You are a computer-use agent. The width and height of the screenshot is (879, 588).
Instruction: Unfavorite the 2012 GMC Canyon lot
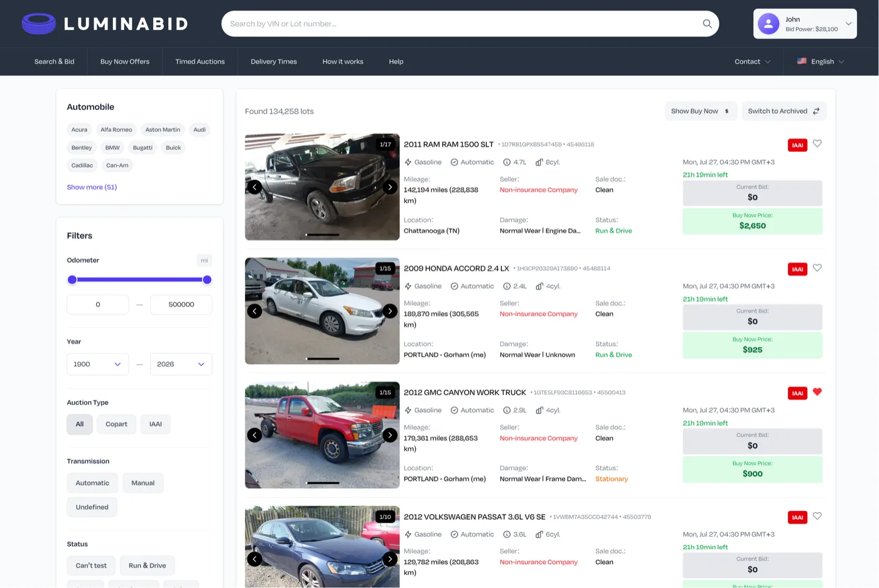(x=817, y=392)
